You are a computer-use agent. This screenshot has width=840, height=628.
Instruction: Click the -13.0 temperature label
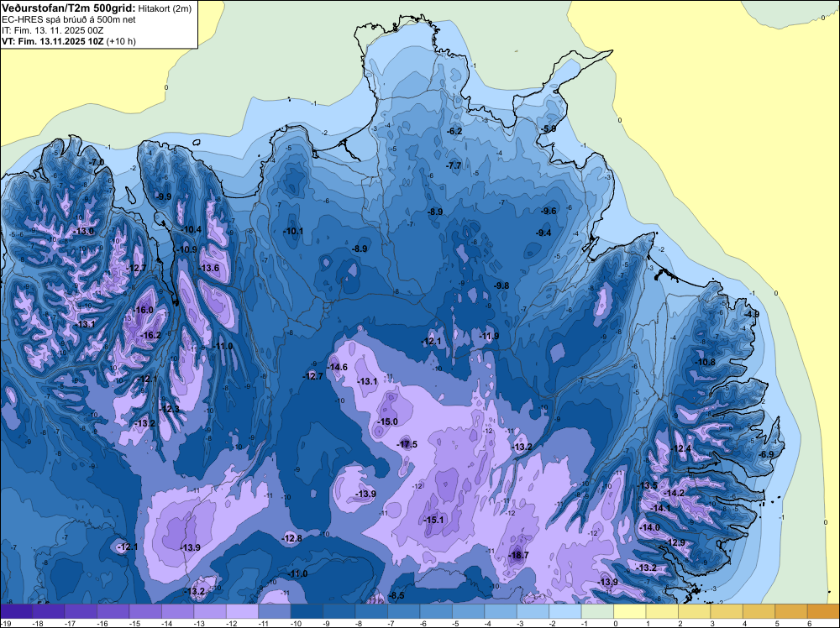84,231
